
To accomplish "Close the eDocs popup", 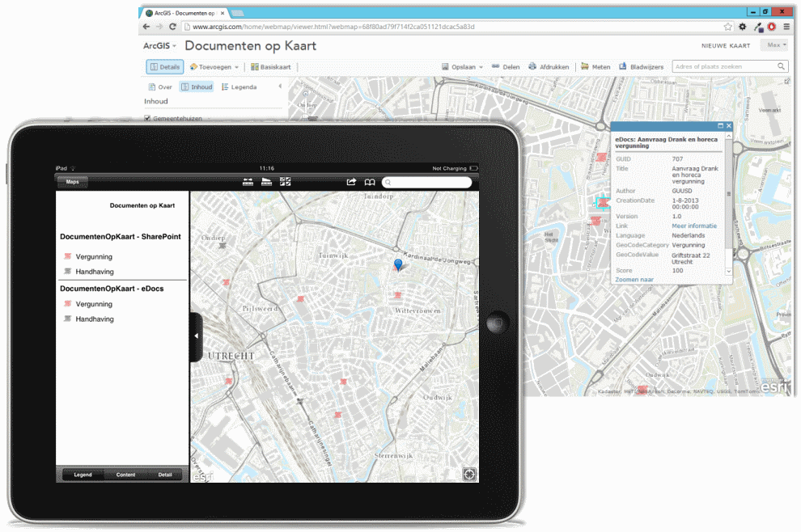I will (729, 125).
